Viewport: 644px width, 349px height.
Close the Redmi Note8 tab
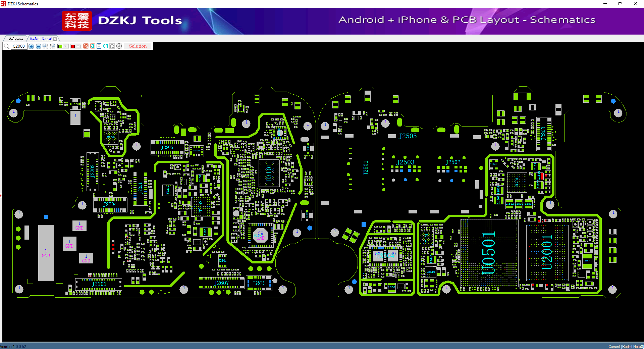coord(55,39)
